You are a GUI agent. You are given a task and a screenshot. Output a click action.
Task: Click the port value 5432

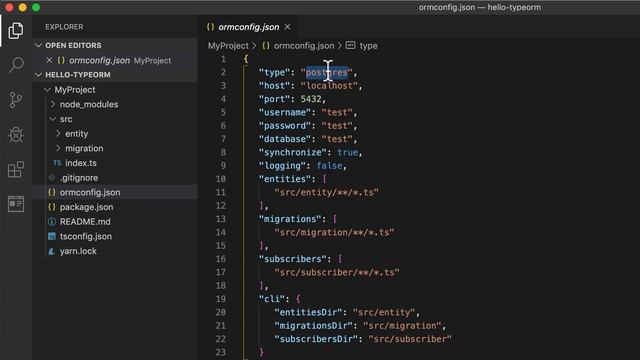pos(311,99)
